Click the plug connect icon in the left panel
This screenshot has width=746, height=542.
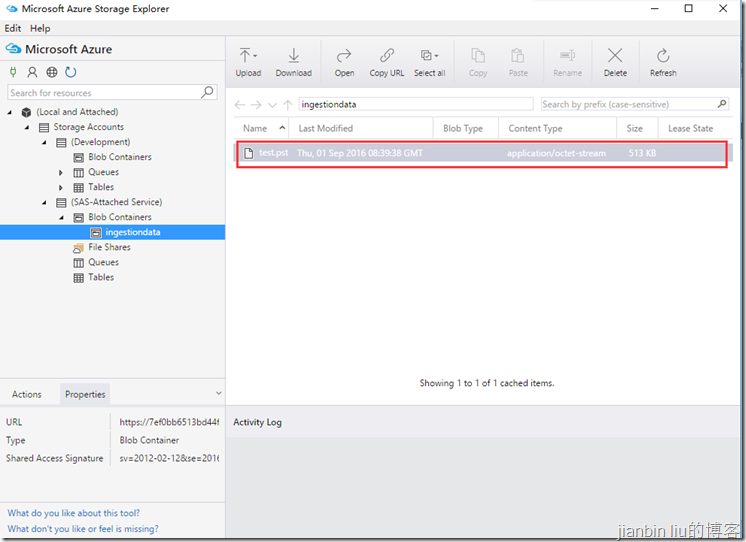pos(13,72)
